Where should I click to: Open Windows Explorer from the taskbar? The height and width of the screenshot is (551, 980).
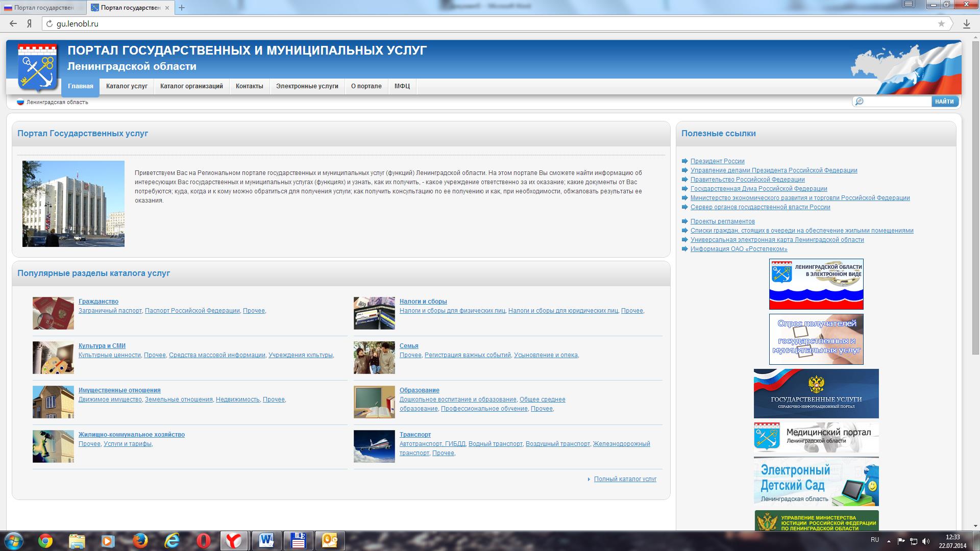77,541
